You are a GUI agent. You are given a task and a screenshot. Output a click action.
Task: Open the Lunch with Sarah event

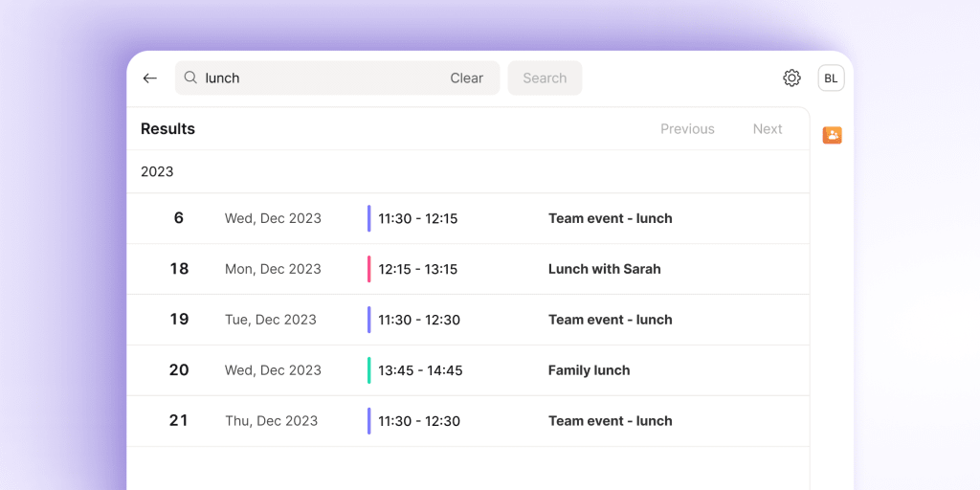point(604,269)
